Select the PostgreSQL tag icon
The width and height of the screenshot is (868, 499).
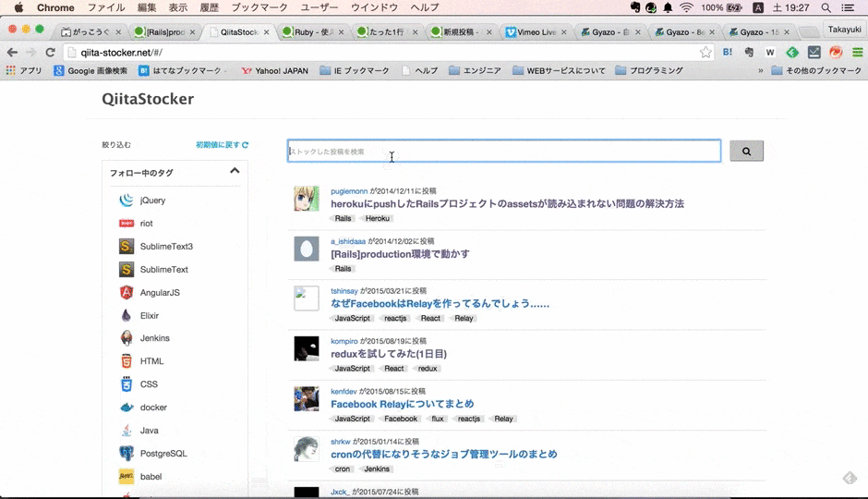click(x=127, y=453)
